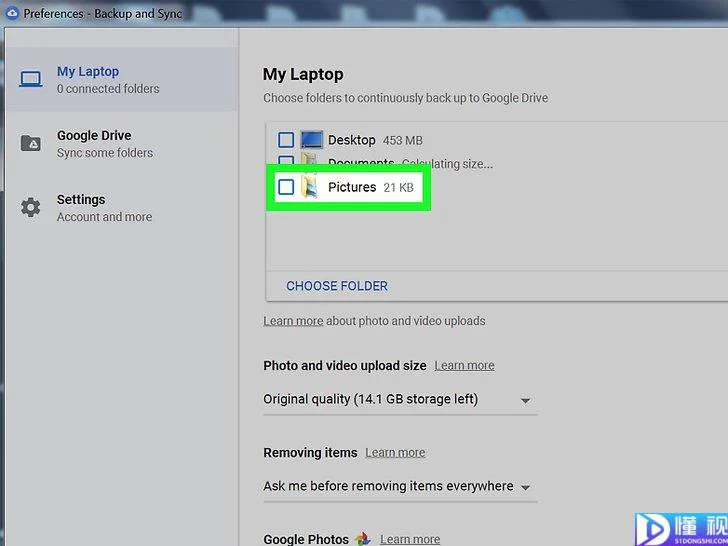Viewport: 728px width, 546px height.
Task: Click the Pictures folder name text
Action: [x=352, y=187]
